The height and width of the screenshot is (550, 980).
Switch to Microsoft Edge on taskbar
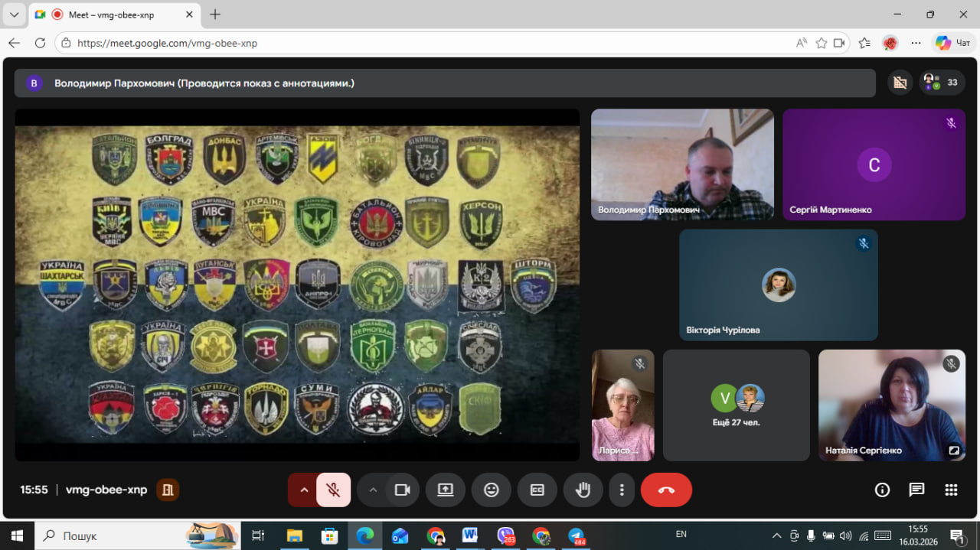tap(365, 535)
